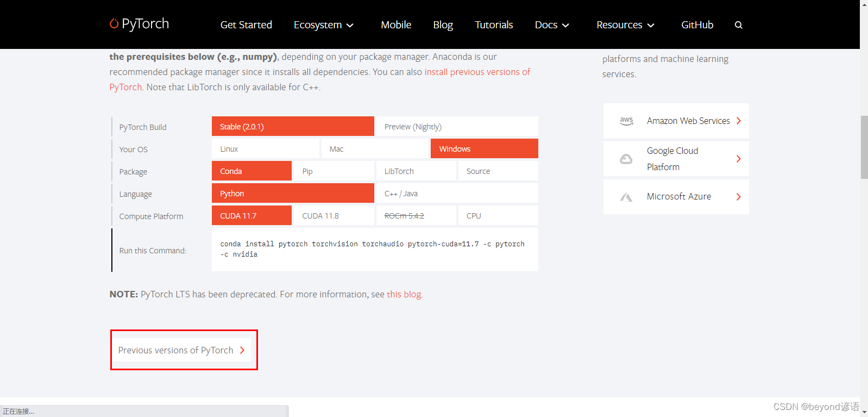Open the Blog nav link

click(x=443, y=25)
